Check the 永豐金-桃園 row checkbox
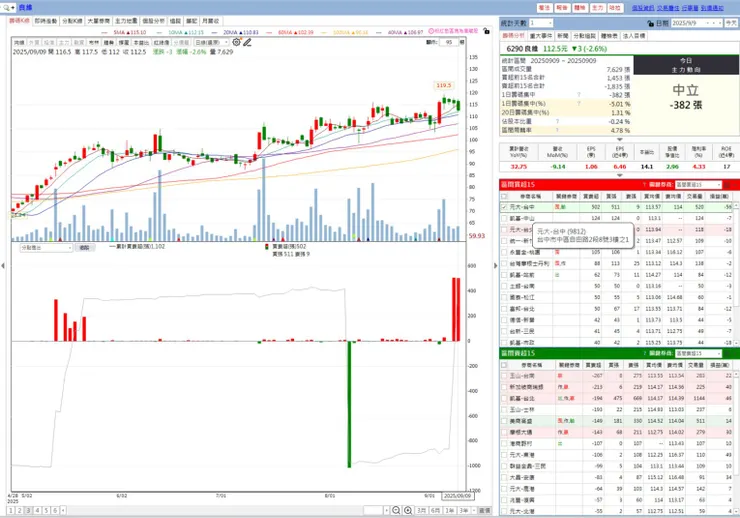 504,252
